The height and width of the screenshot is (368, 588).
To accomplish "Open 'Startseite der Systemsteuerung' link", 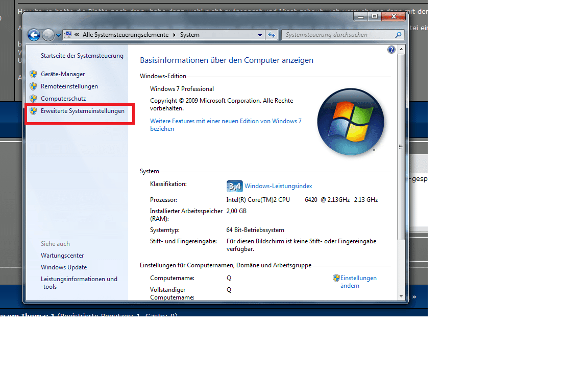I will pos(82,56).
